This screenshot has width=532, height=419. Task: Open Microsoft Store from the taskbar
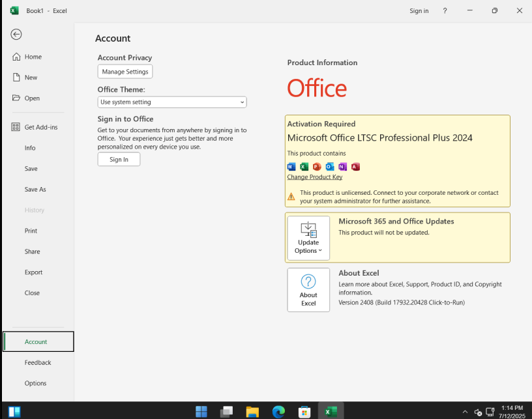(x=304, y=412)
